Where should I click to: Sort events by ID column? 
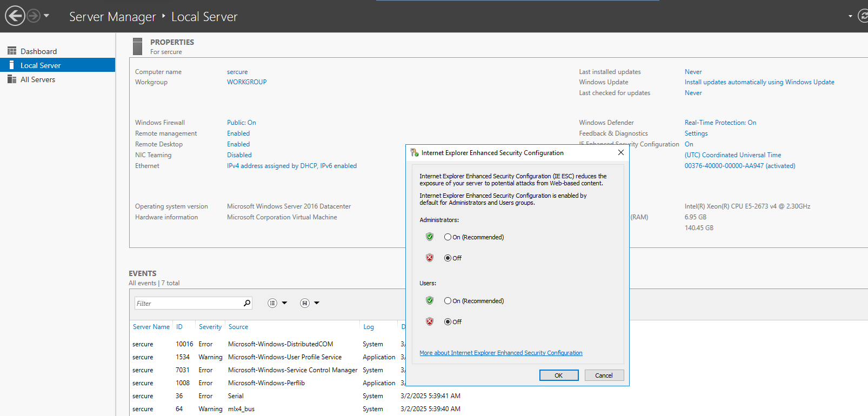(179, 327)
